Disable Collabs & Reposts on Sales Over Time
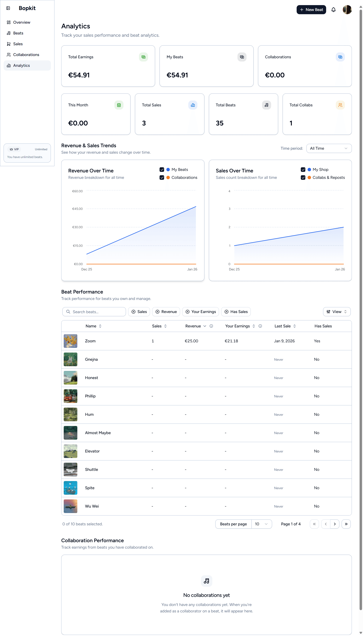The image size is (363, 644). click(303, 178)
